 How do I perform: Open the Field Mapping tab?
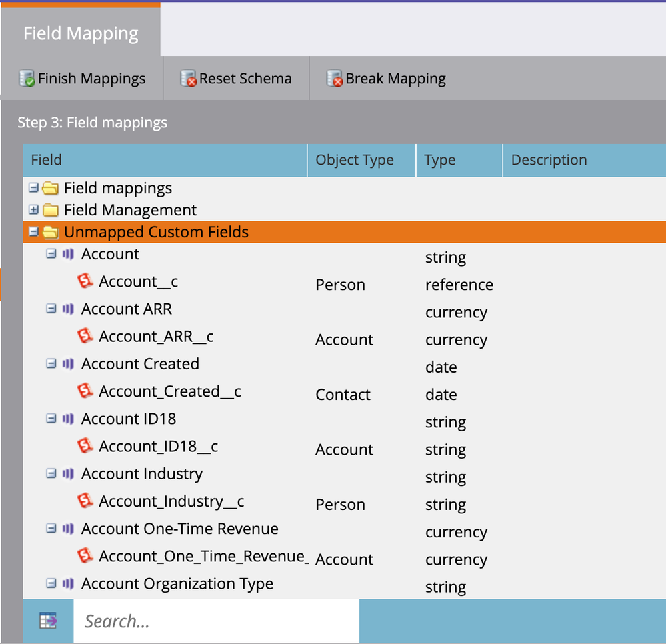point(81,33)
